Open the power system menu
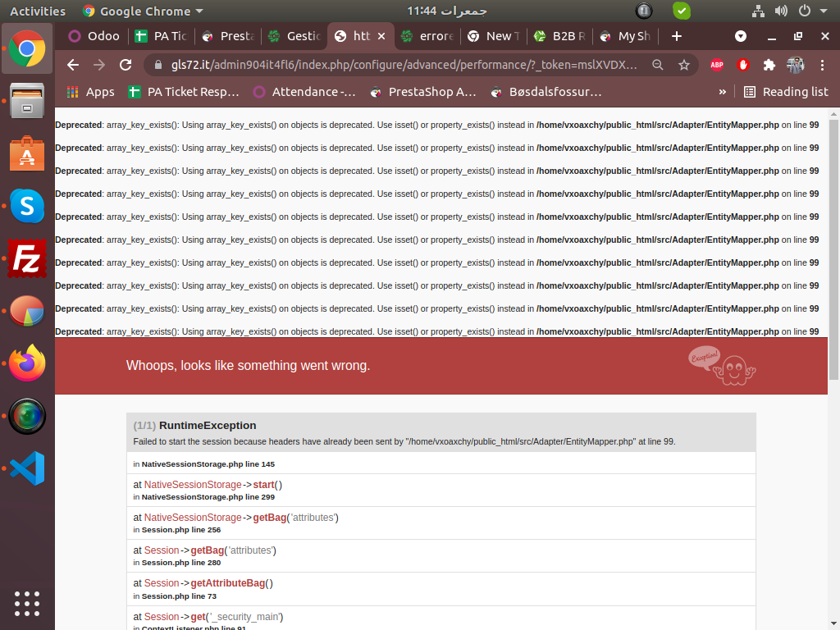 [805, 11]
